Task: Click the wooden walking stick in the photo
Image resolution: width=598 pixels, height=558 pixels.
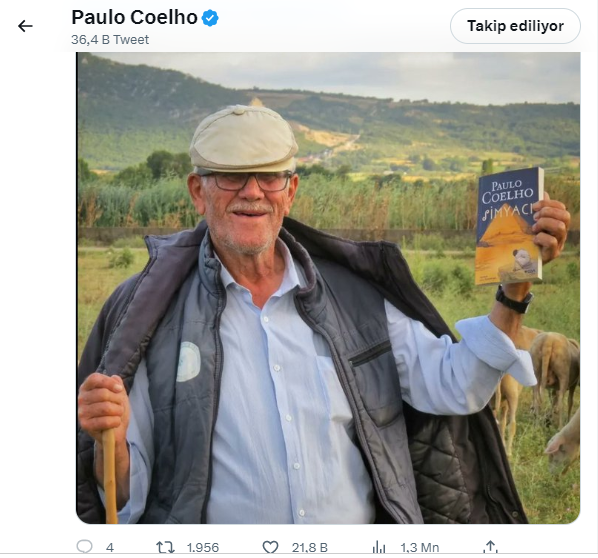Action: coord(110,476)
